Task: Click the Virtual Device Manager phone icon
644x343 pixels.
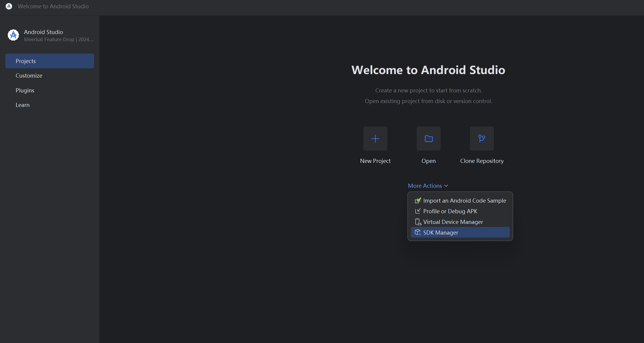Action: 418,222
